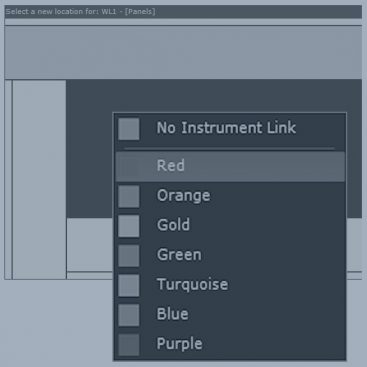
Task: Click the Turquoise color swatch square
Action: 129,285
